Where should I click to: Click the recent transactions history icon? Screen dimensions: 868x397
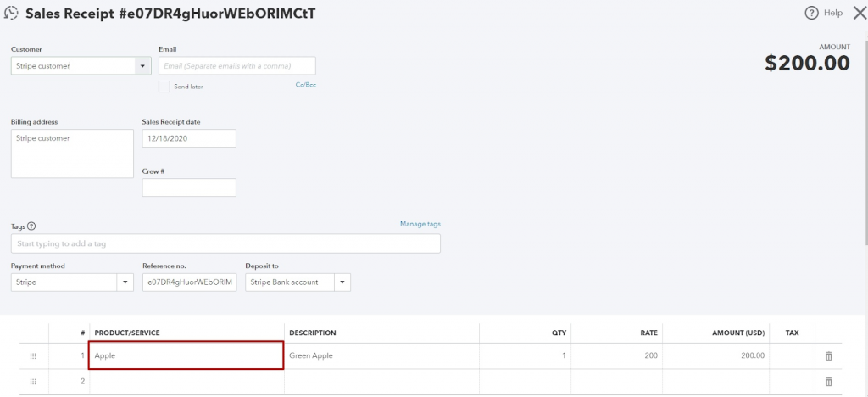pos(13,14)
